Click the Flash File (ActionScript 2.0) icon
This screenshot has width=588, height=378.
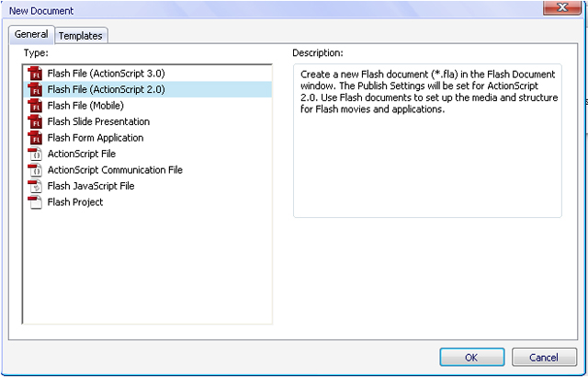(35, 90)
